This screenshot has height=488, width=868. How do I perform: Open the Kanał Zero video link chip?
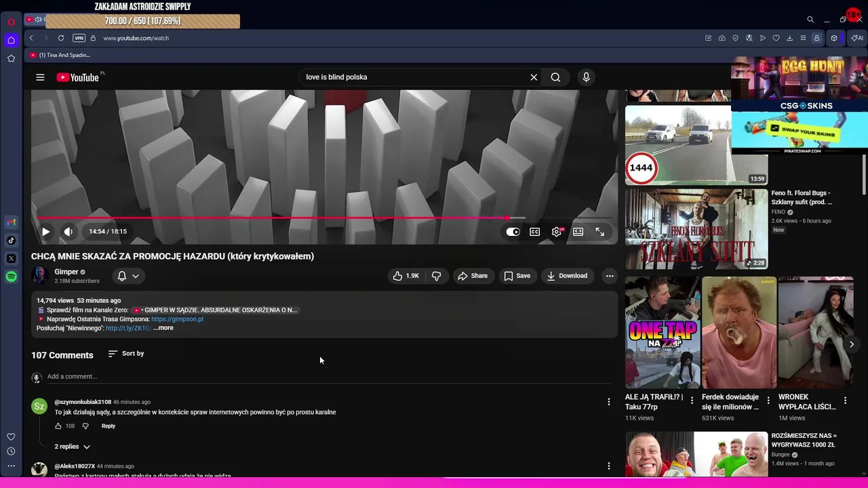(215, 310)
